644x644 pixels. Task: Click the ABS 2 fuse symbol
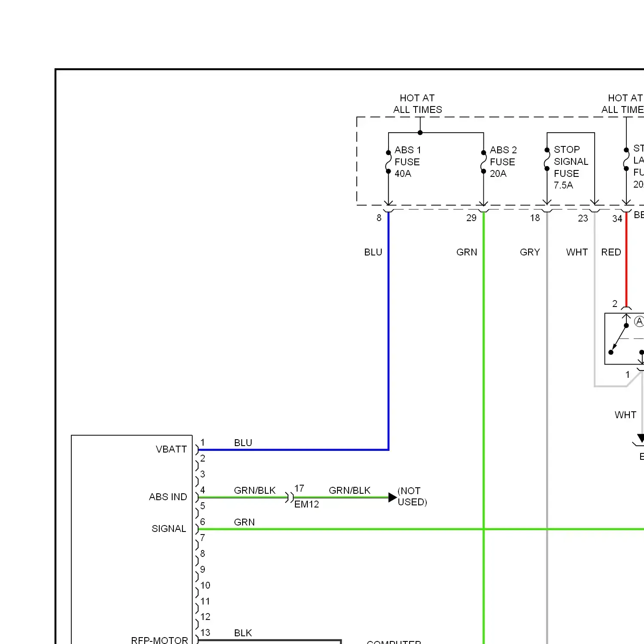click(x=483, y=162)
